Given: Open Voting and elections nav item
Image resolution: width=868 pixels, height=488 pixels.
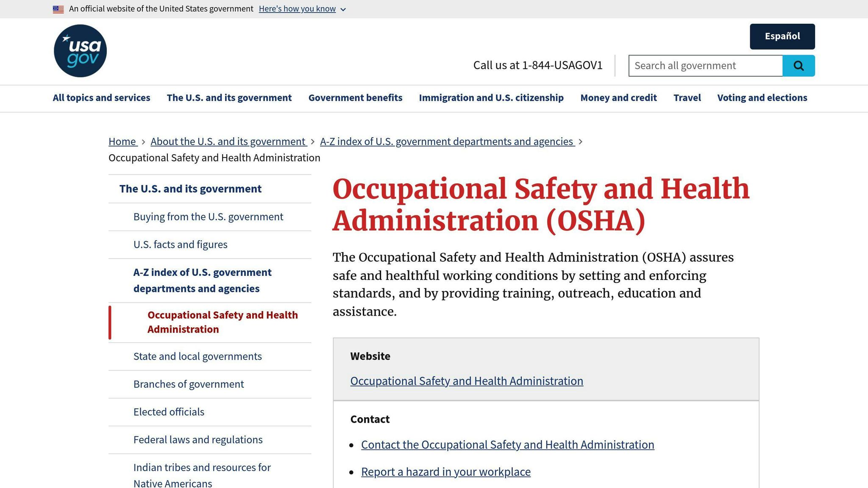Looking at the screenshot, I should 762,98.
